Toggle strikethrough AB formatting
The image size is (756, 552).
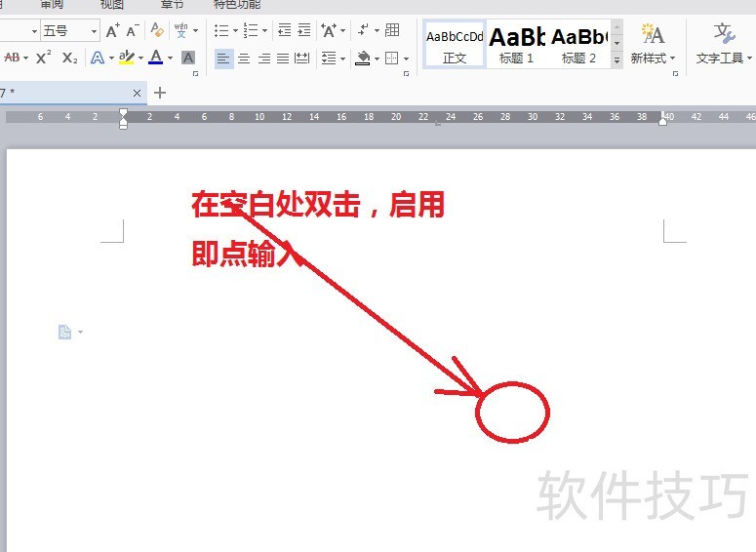12,58
